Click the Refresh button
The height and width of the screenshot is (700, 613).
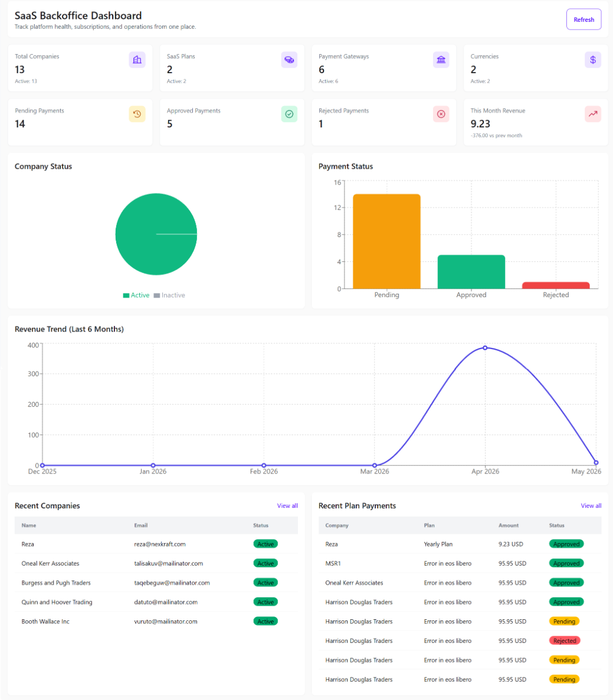584,19
